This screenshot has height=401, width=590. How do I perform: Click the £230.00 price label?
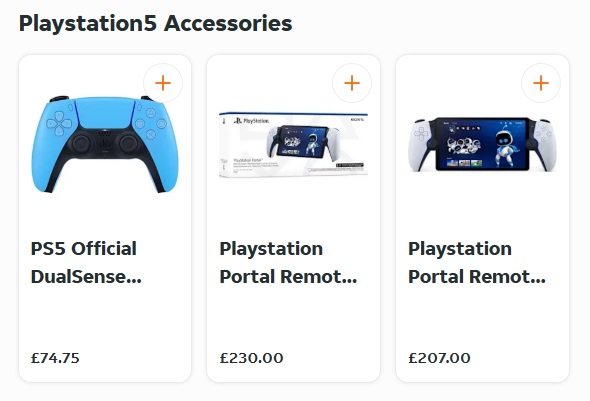(x=251, y=358)
